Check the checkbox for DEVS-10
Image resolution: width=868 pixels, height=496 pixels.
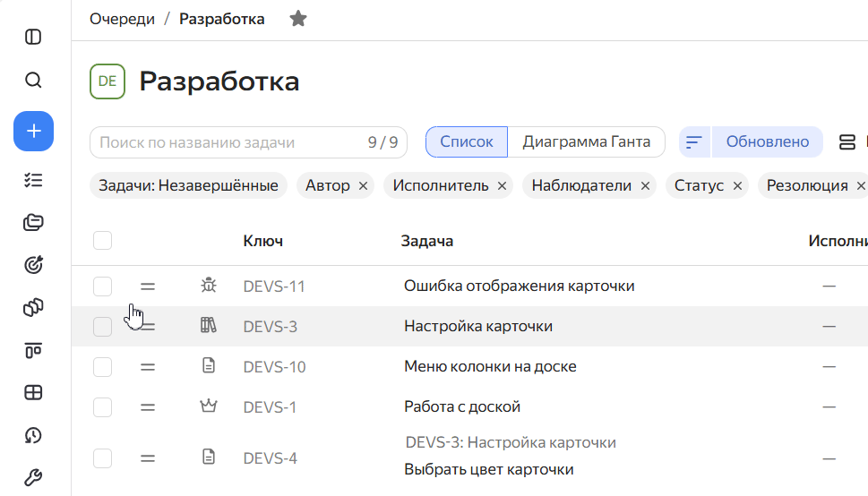click(x=102, y=367)
